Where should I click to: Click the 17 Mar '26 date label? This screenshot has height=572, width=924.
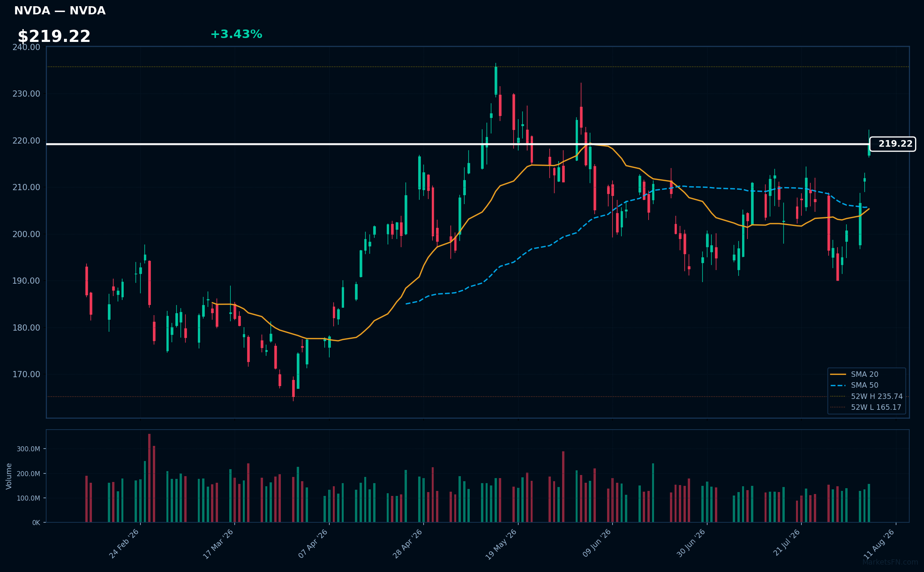pos(218,544)
